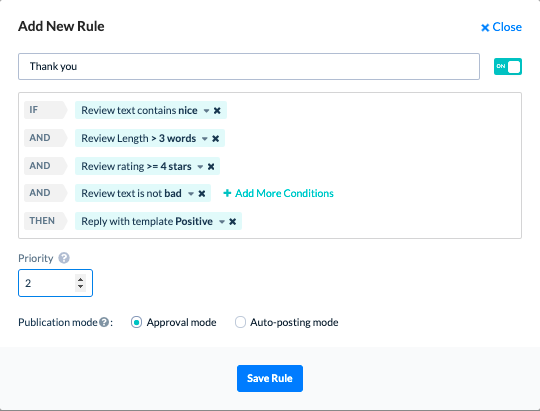Open the 'Reply with template Positive' dropdown

click(222, 222)
